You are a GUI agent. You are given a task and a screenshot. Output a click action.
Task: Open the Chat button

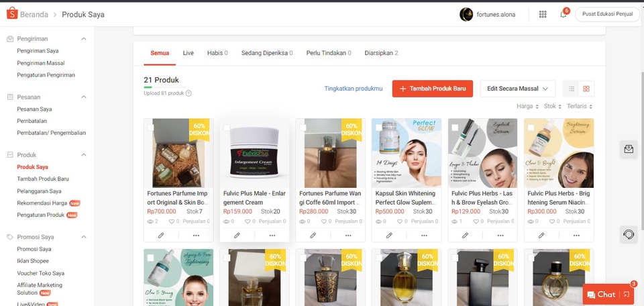pos(601,295)
